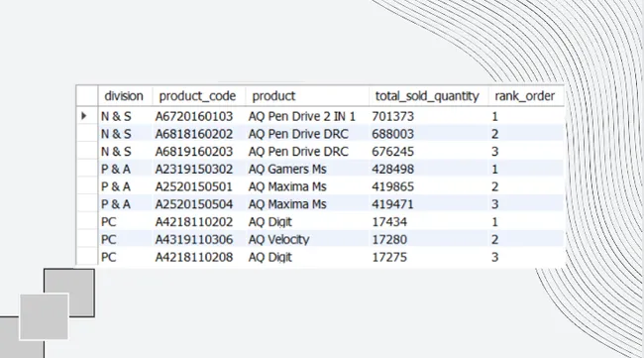Select quantity value 701373
The width and height of the screenshot is (644, 358).
(x=393, y=117)
